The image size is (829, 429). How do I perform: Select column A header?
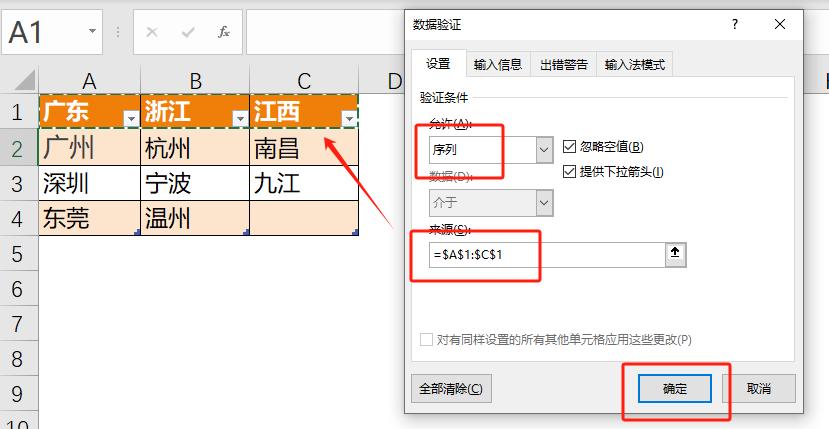pos(89,81)
